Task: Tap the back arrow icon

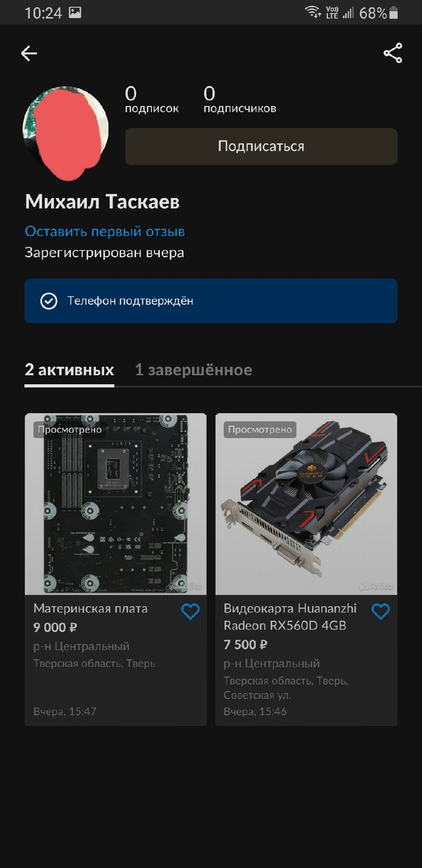Action: (29, 53)
